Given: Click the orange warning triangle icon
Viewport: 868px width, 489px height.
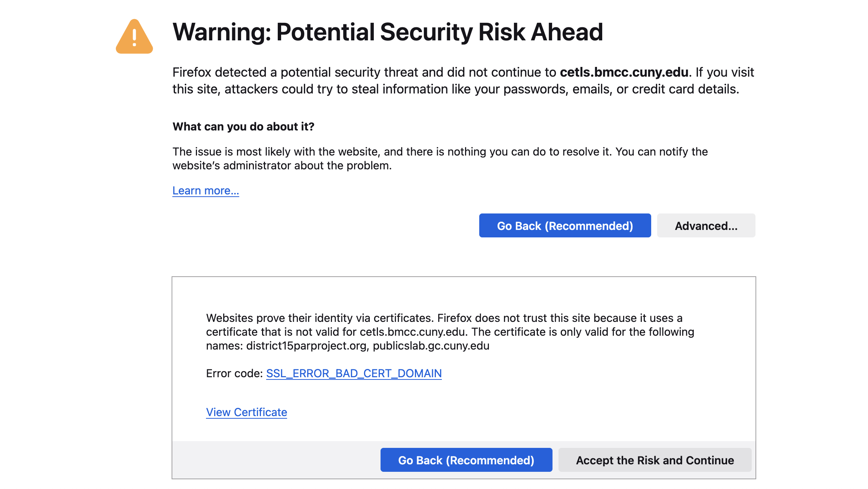Looking at the screenshot, I should [134, 37].
